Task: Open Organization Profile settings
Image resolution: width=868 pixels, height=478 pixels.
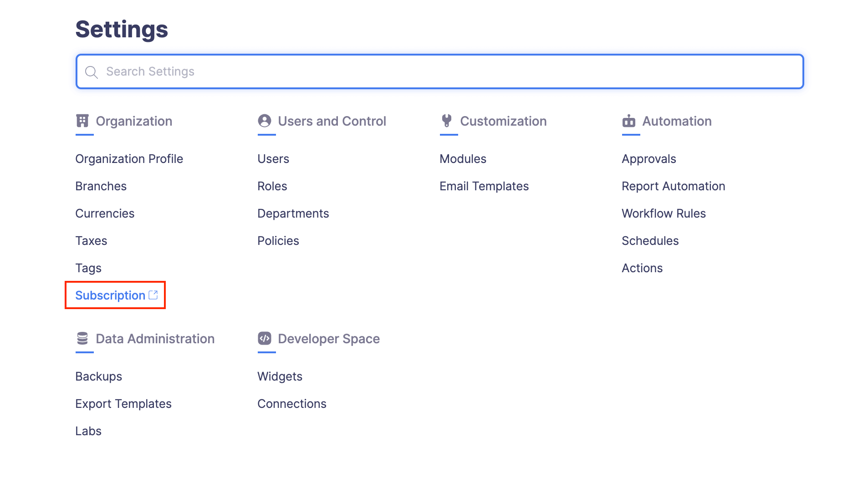Action: [129, 159]
